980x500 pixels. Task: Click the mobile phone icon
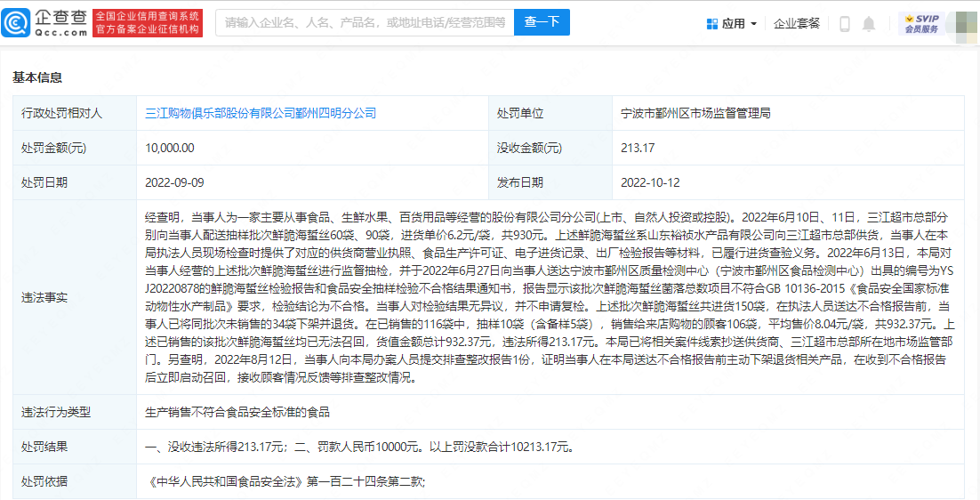coord(844,24)
